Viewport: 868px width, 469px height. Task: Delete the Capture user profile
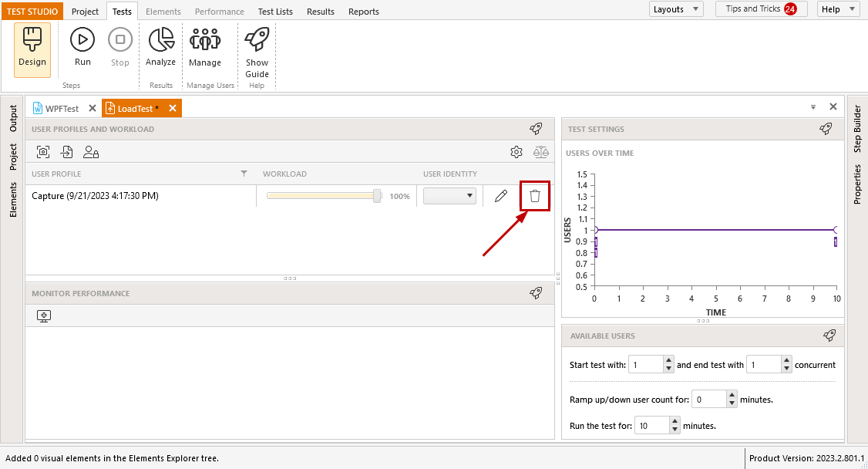coord(535,196)
